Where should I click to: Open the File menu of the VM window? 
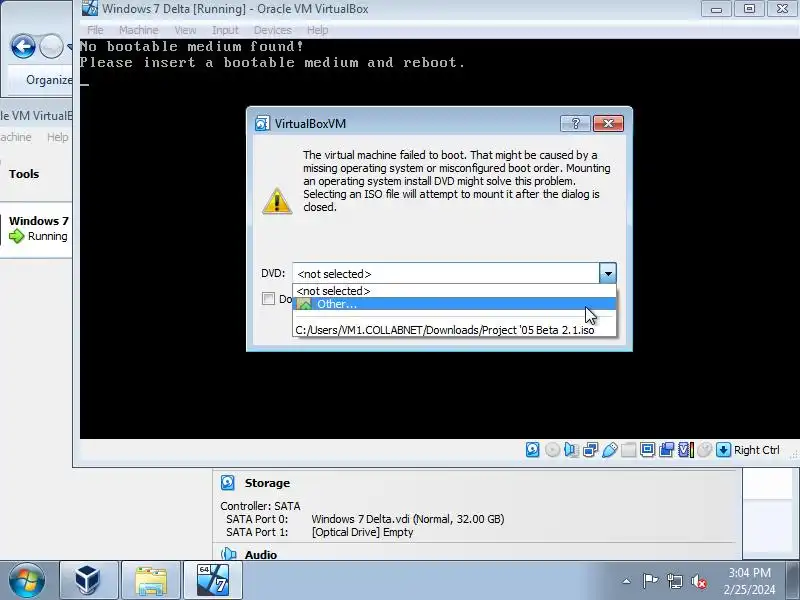(95, 30)
